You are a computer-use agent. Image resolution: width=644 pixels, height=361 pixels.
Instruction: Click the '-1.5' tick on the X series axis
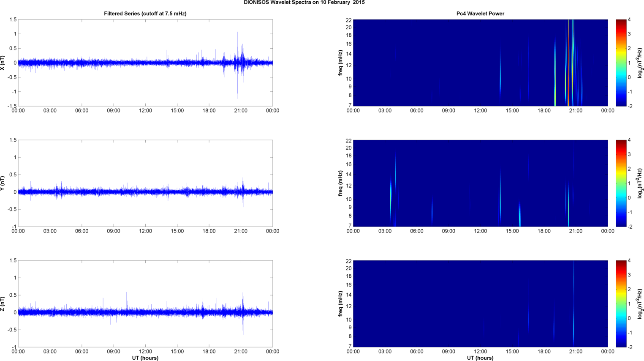pos(12,106)
